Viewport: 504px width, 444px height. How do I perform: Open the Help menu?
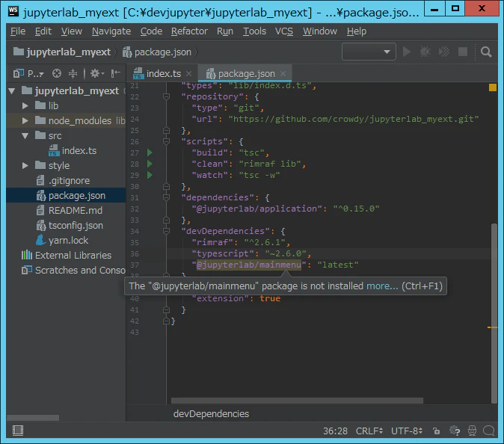click(x=357, y=31)
